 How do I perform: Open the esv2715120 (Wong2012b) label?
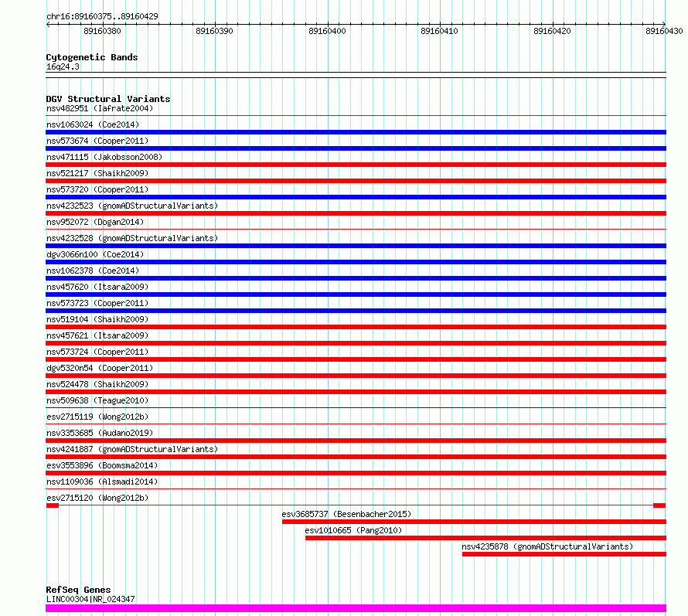(x=97, y=498)
